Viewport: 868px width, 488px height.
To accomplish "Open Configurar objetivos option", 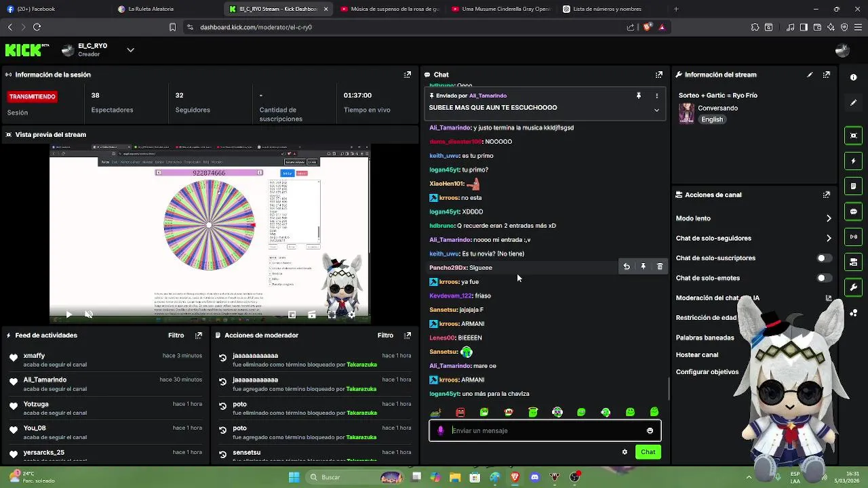I will (x=707, y=371).
